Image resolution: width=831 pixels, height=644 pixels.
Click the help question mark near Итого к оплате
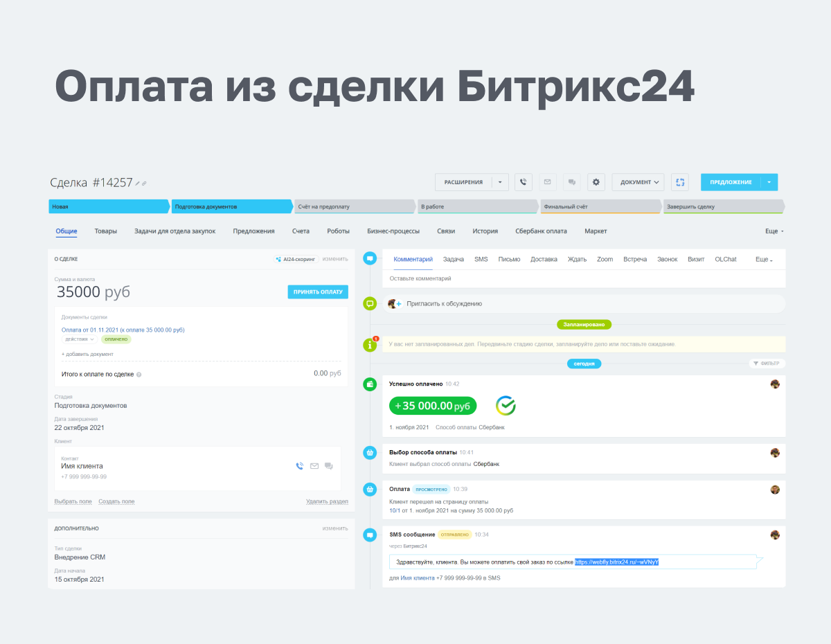pyautogui.click(x=139, y=374)
